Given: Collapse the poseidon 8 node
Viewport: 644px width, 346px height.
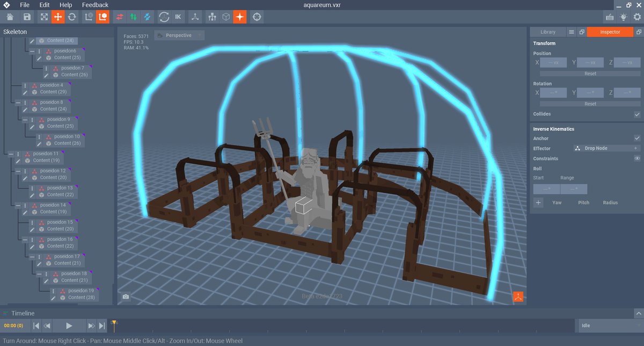Looking at the screenshot, I should coord(18,102).
